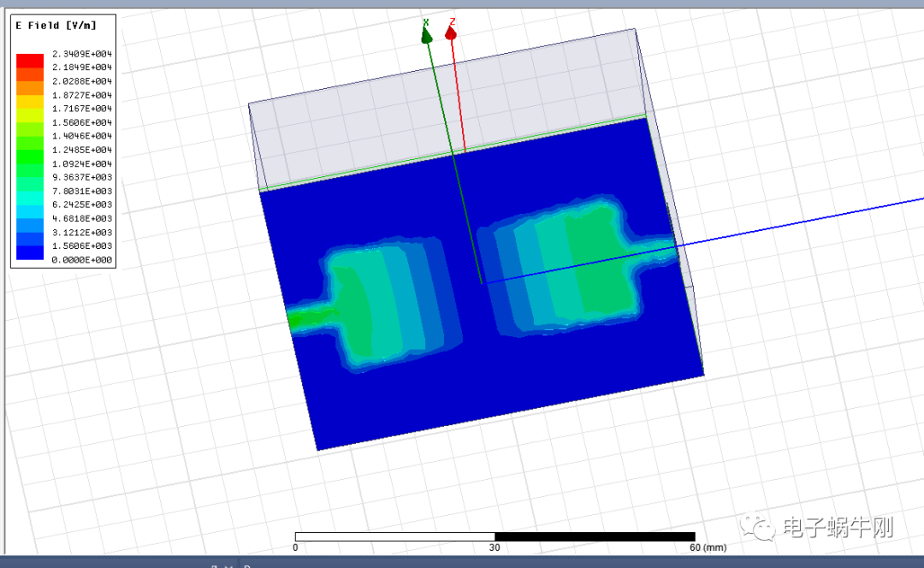Image resolution: width=924 pixels, height=568 pixels.
Task: Click the green X axis arrowhead
Action: pos(425,35)
